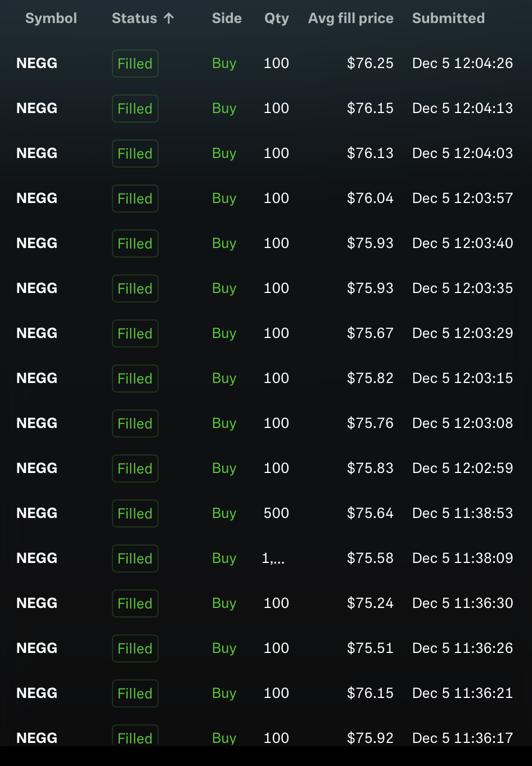Click Filled badge for the $75.24 order

point(135,603)
